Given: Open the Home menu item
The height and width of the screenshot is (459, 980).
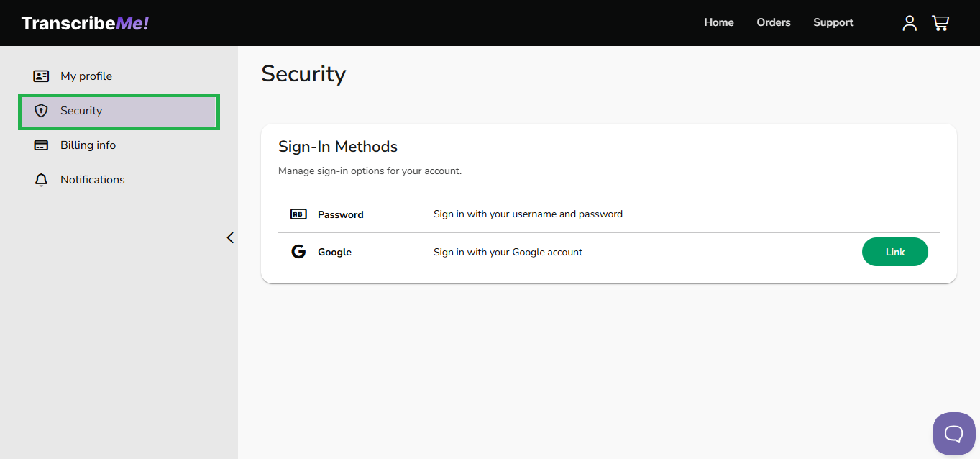Looking at the screenshot, I should click(x=718, y=22).
